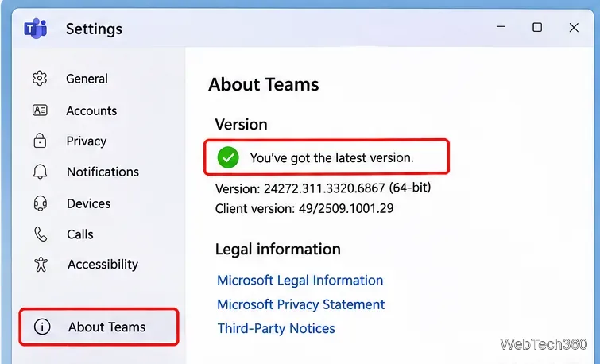This screenshot has width=600, height=364.
Task: Click the Settings window title
Action: coord(94,29)
